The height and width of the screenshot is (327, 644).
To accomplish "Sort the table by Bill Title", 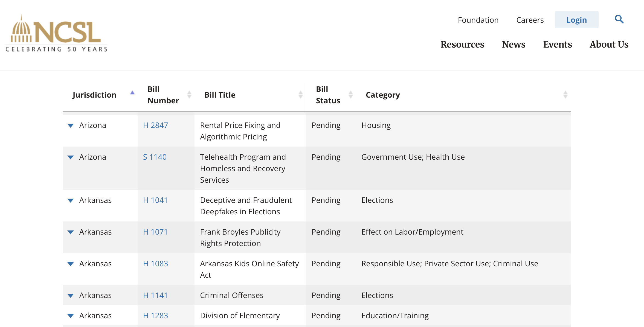I will pos(300,95).
